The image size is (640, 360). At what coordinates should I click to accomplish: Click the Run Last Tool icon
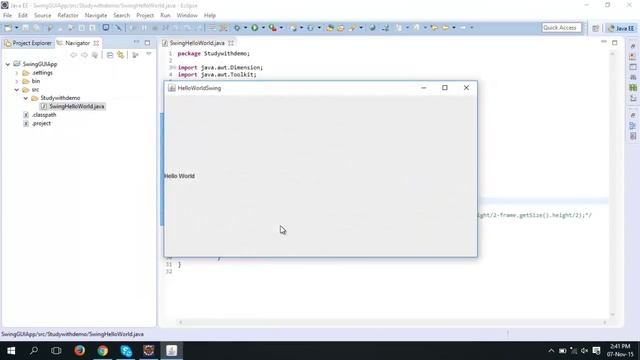tap(273, 28)
